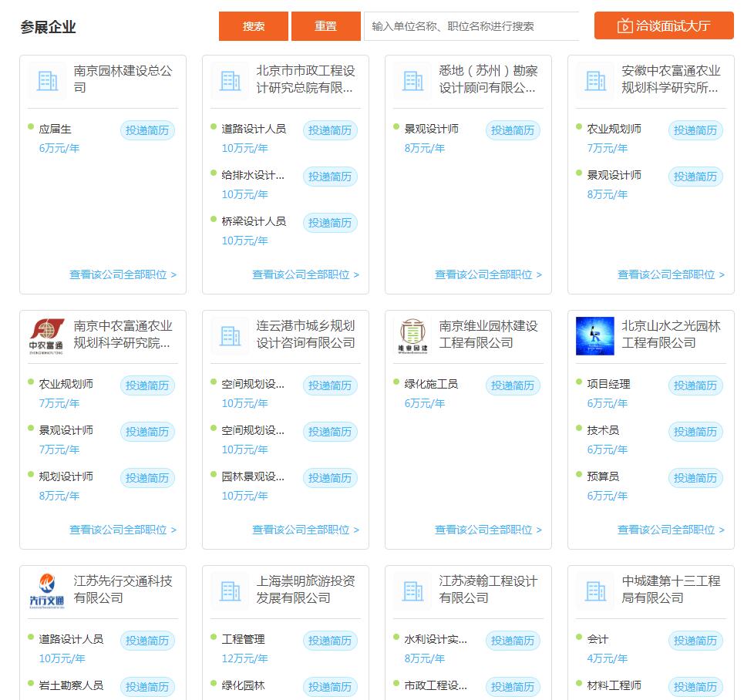Submit resume for 安徽中农富通 农业规划师
This screenshot has width=744, height=700.
pos(695,130)
